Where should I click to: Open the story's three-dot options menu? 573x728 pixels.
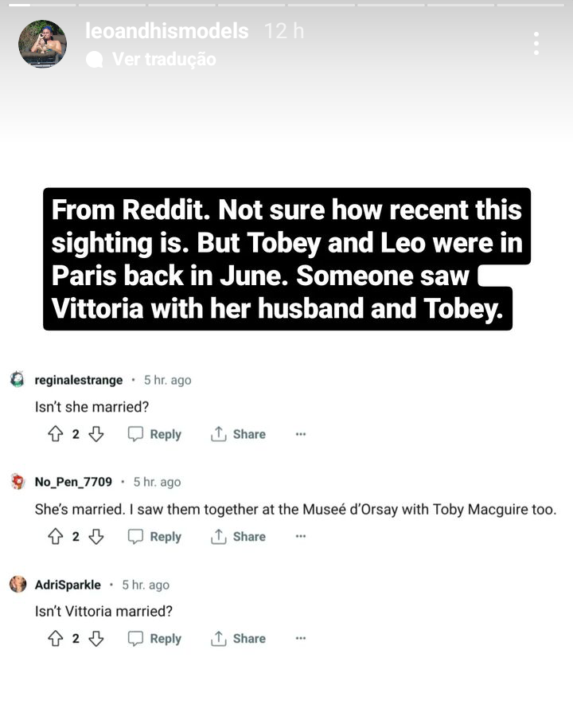(536, 44)
